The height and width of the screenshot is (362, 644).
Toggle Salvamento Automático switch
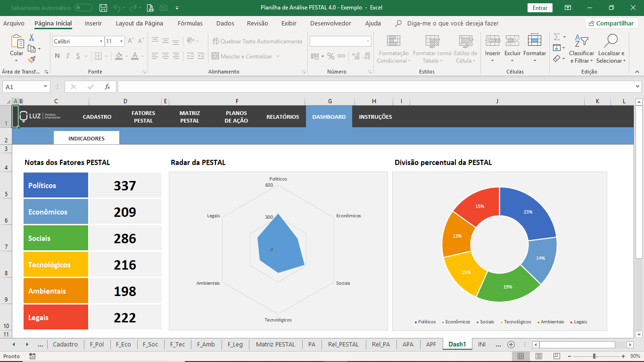click(83, 8)
